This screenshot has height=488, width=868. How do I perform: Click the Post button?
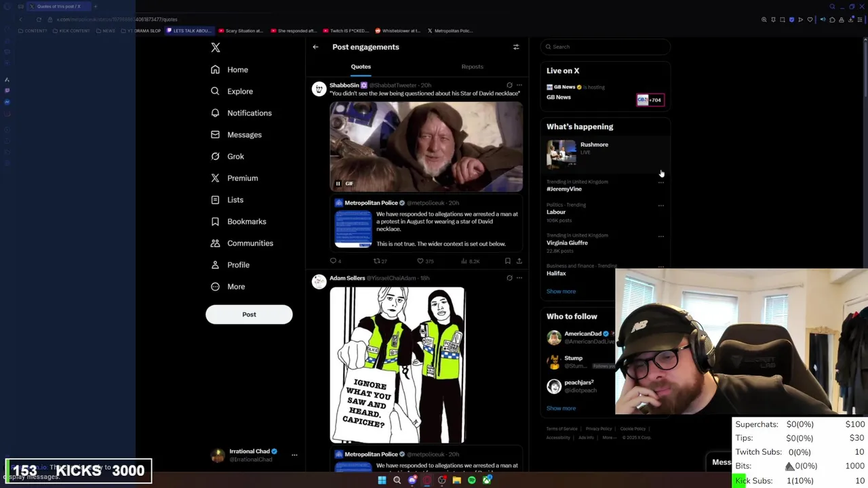tap(249, 314)
